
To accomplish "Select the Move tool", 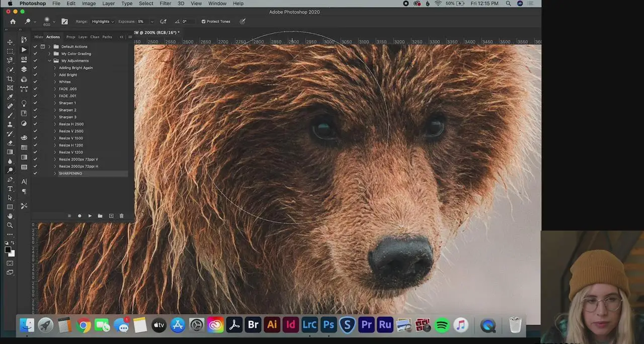I will pos(10,42).
